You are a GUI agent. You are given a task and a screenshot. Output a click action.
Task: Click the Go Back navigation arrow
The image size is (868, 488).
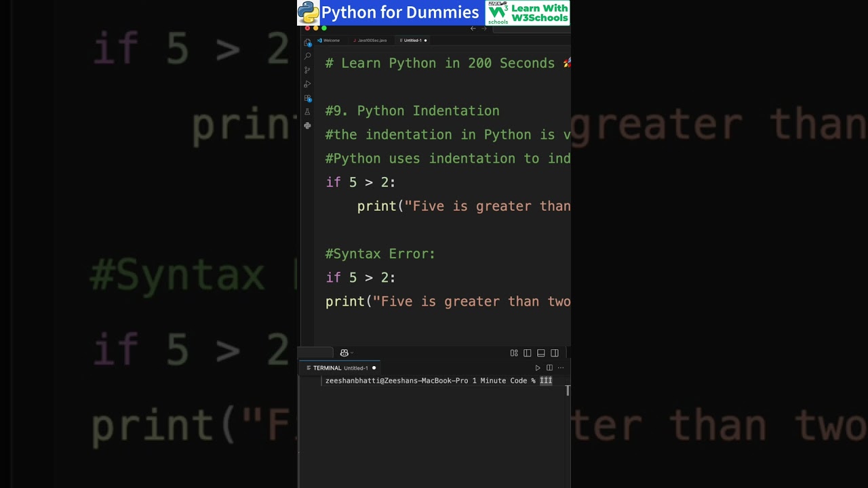[473, 28]
